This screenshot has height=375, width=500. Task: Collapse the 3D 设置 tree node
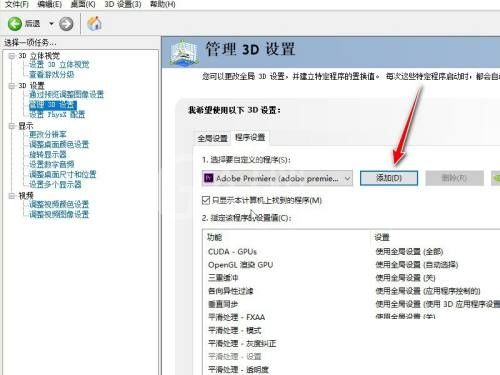pos(12,86)
